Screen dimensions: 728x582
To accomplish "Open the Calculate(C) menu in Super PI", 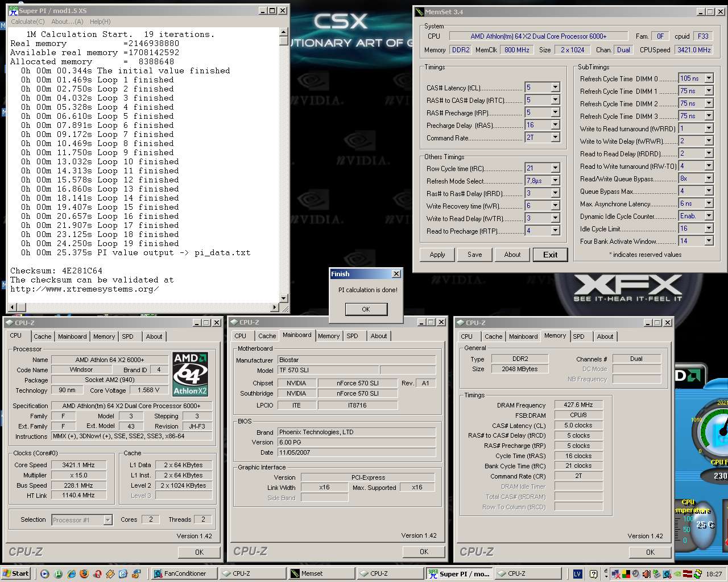I will tap(28, 22).
